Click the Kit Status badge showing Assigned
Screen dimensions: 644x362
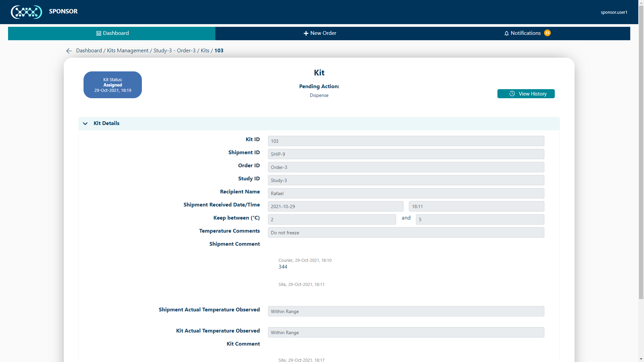[x=112, y=85]
